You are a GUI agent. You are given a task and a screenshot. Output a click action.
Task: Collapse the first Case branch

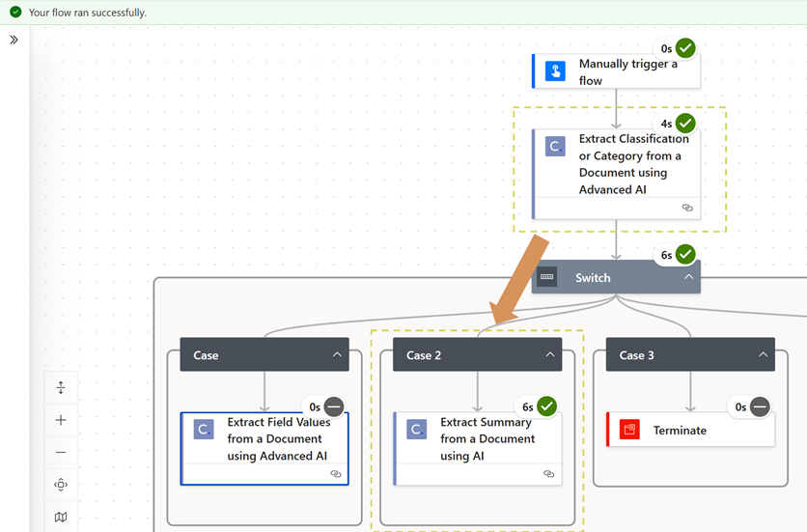click(337, 355)
